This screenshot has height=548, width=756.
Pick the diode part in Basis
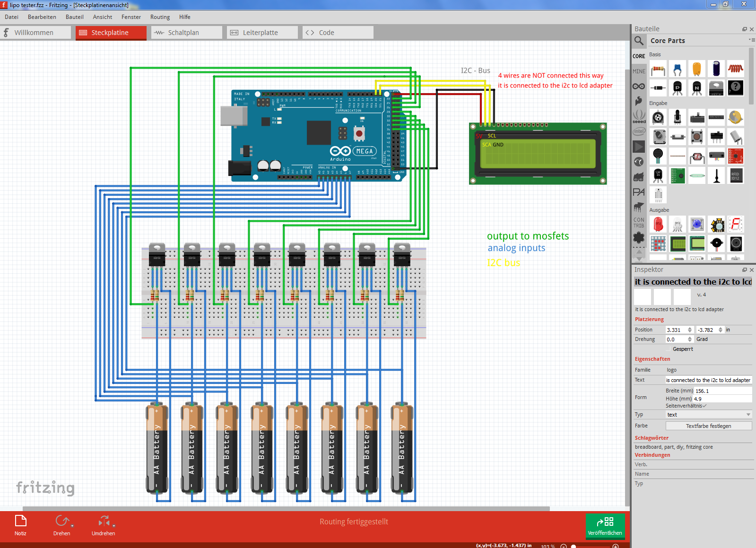(658, 88)
